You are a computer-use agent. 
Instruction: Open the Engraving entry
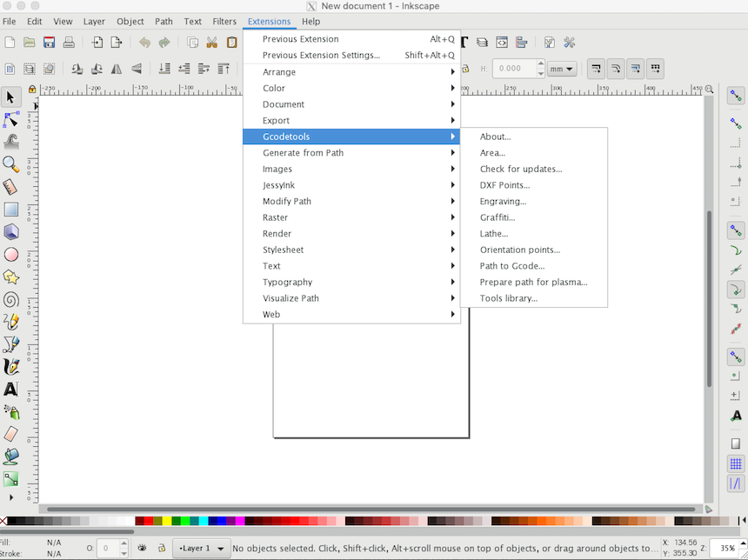click(x=534, y=201)
